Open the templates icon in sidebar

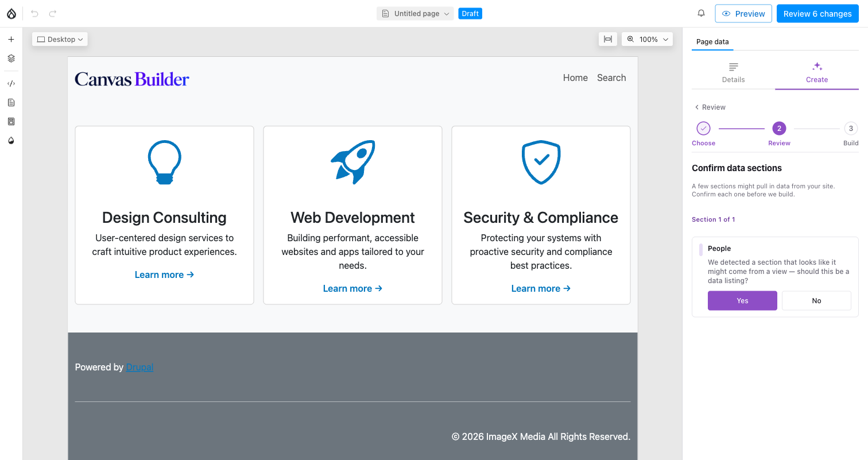(11, 121)
